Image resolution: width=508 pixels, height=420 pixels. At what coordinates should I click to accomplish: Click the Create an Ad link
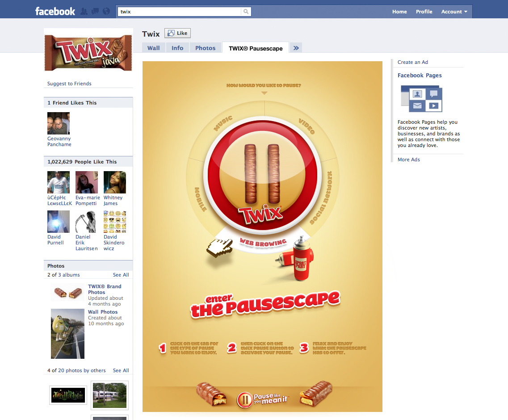(x=413, y=62)
